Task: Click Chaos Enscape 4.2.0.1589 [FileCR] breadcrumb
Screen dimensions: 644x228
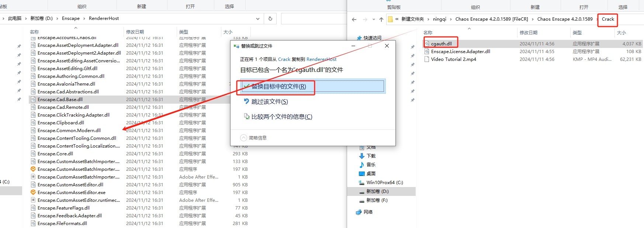Action: coord(492,19)
